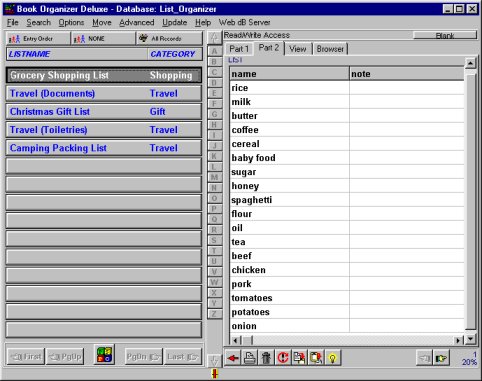Jump to letter G in alphabet index
This screenshot has width=482, height=381.
coord(214,114)
